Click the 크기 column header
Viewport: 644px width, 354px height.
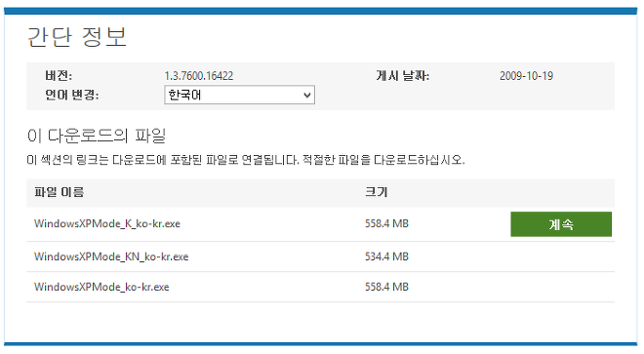coord(377,192)
